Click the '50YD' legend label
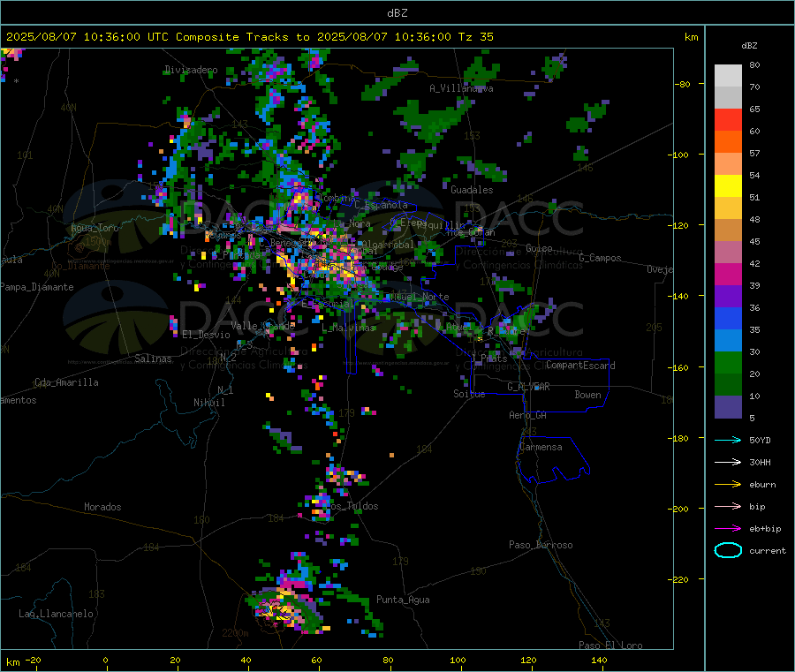 (x=760, y=440)
